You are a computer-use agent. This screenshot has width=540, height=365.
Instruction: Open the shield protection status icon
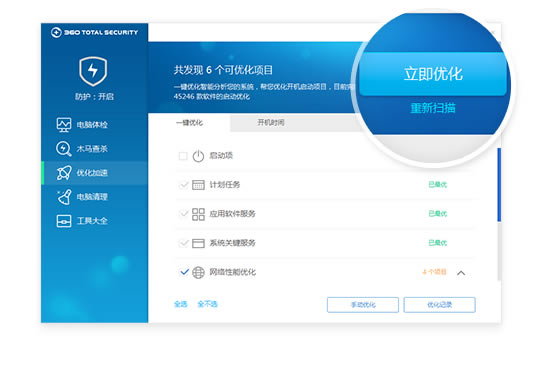(x=93, y=71)
